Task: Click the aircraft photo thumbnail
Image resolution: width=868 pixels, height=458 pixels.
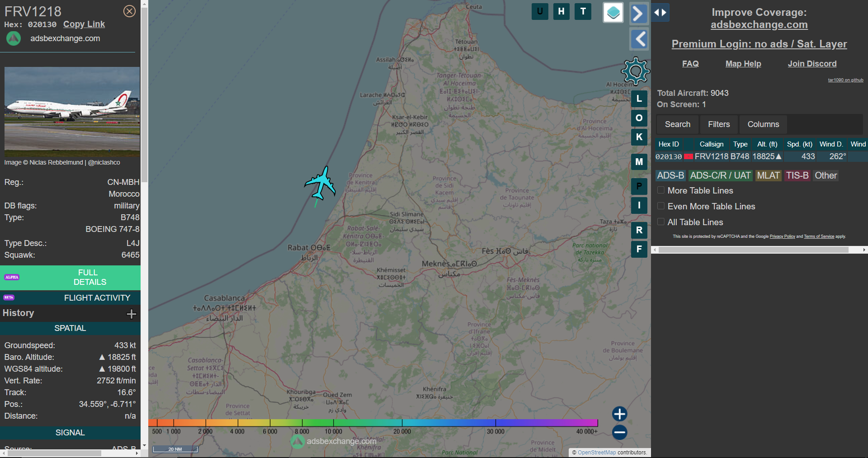Action: click(x=72, y=112)
